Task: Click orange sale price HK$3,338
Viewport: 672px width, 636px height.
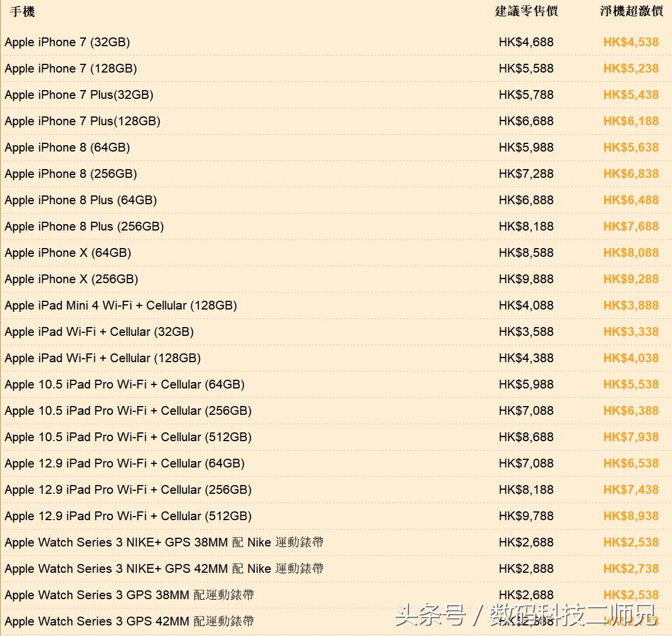Action: (x=631, y=332)
